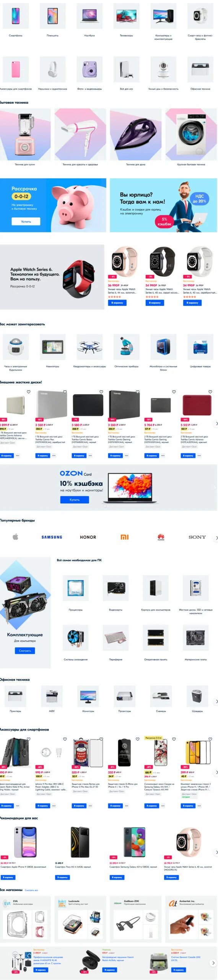The height and width of the screenshot is (980, 218).
Task: Select the Huawei brand logo
Action: click(161, 537)
